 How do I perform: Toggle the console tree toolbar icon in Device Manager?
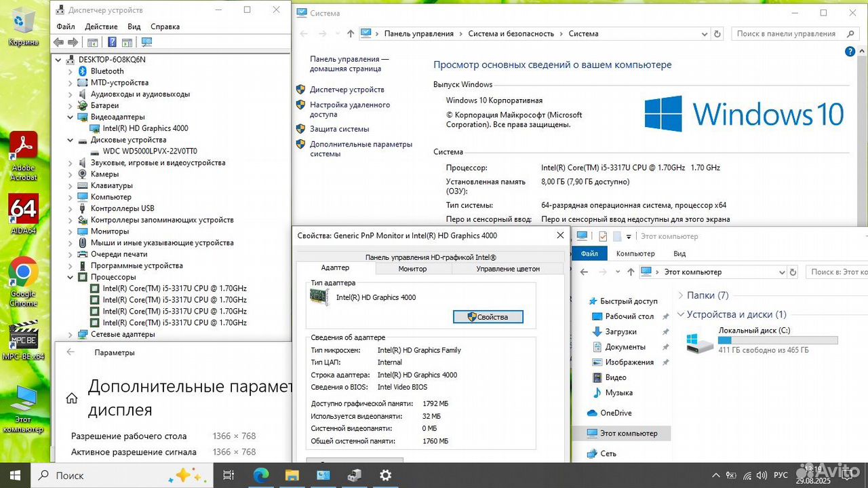[x=93, y=42]
